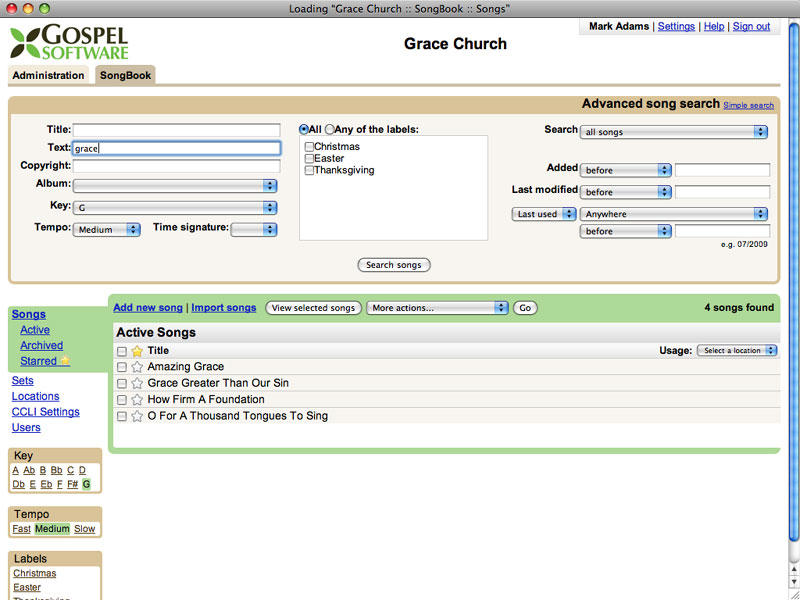Star O For A Thousand Tongues song
Viewport: 800px width, 600px height.
tap(137, 416)
